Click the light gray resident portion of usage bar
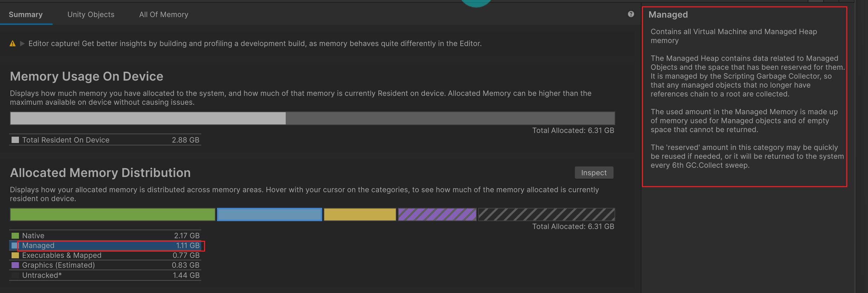Screen dimensions: 868x293 coord(148,118)
